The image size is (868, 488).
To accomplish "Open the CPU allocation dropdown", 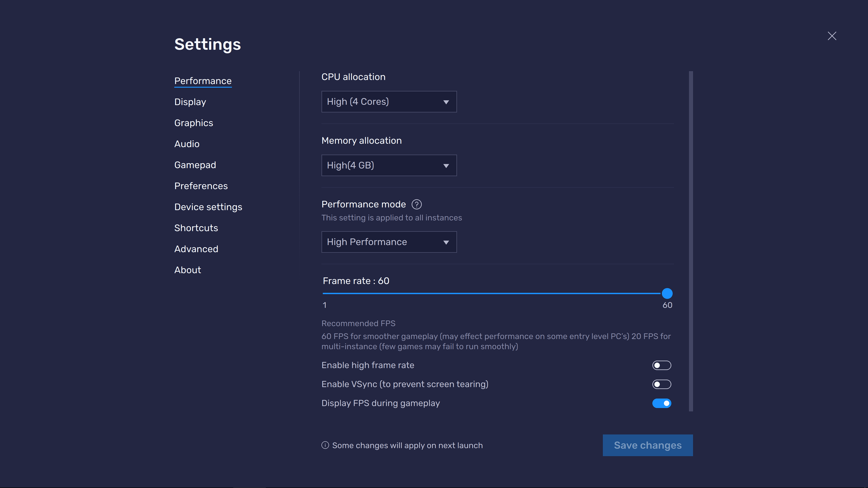I will tap(389, 102).
